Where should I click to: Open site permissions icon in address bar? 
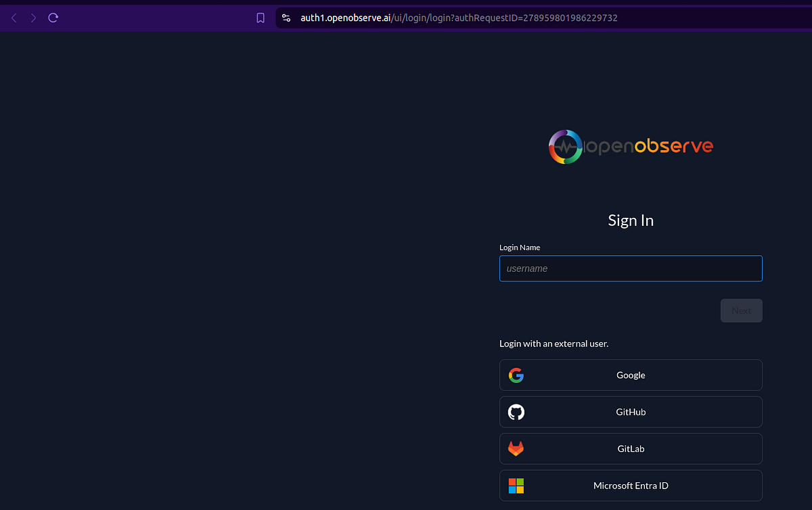286,18
